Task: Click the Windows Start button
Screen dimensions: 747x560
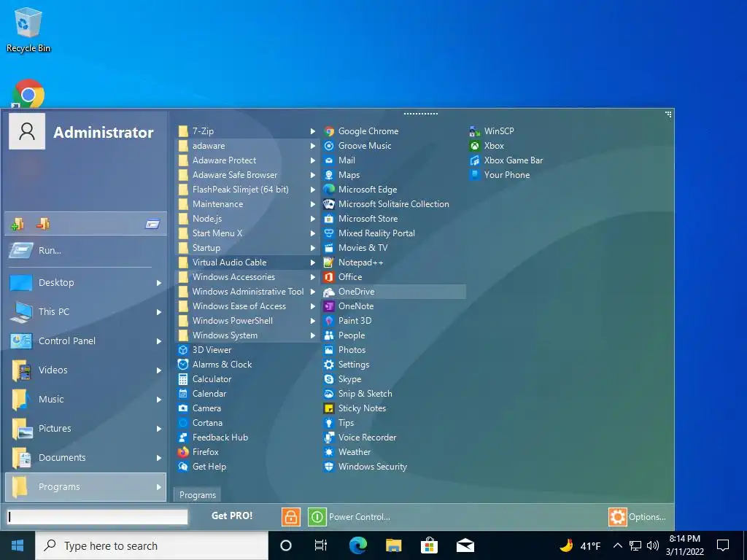Action: 18,545
